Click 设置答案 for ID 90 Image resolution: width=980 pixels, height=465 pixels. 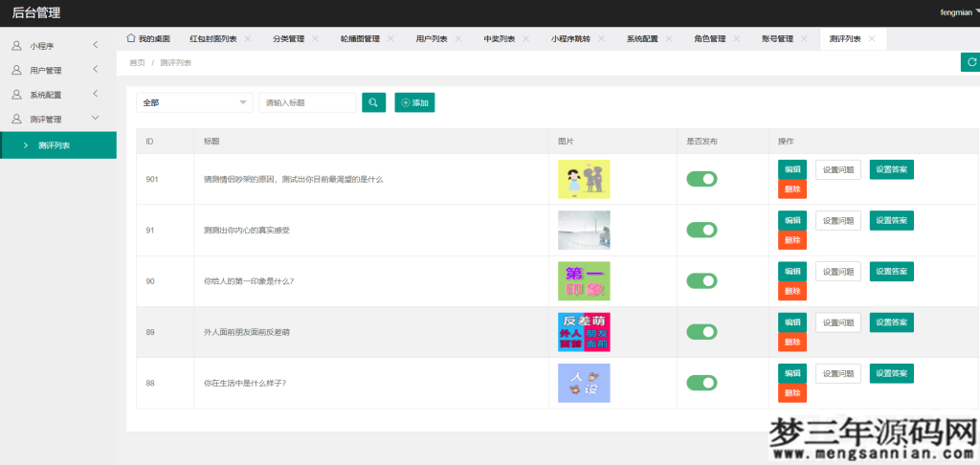(892, 272)
